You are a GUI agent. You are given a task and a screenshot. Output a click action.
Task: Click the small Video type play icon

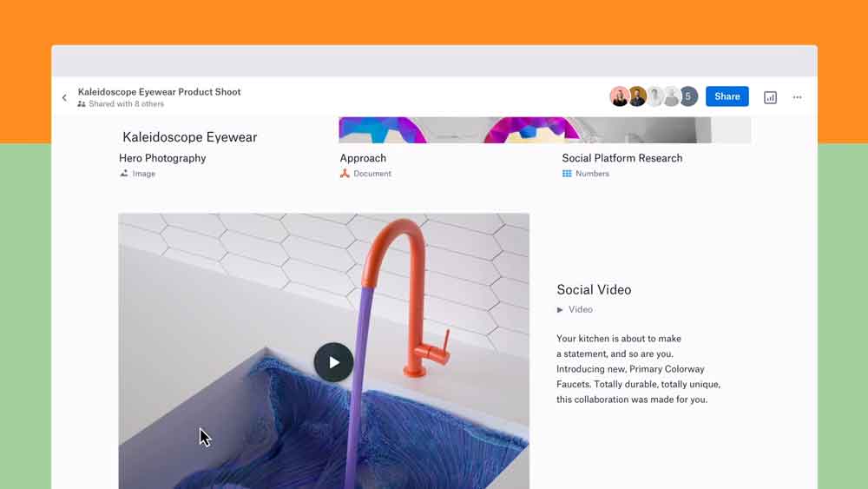(560, 309)
